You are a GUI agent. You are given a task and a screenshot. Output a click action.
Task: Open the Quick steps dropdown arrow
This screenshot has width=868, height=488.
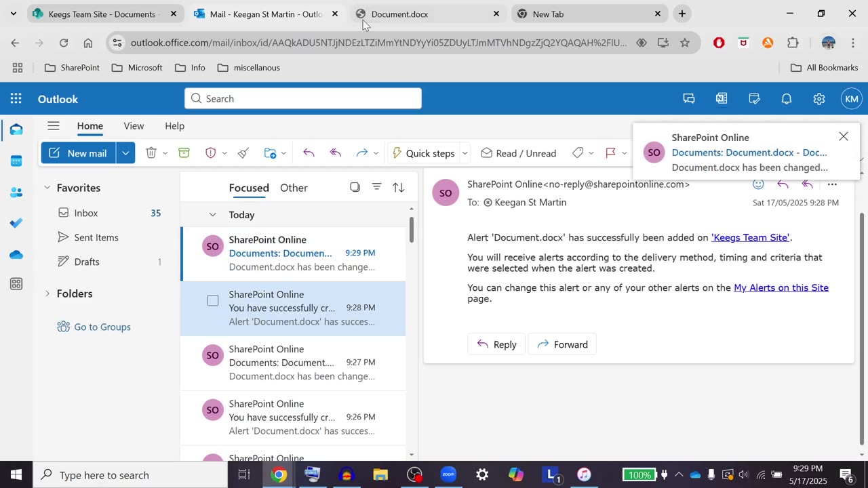[x=465, y=153]
